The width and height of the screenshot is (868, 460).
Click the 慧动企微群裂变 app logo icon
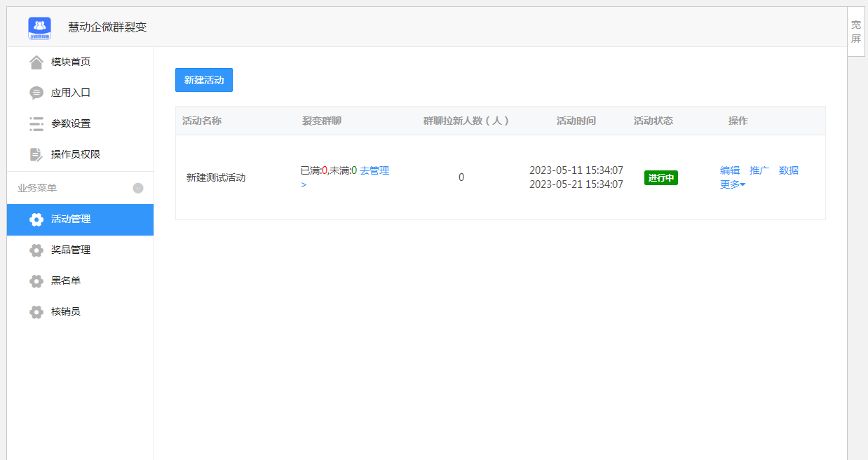(41, 27)
